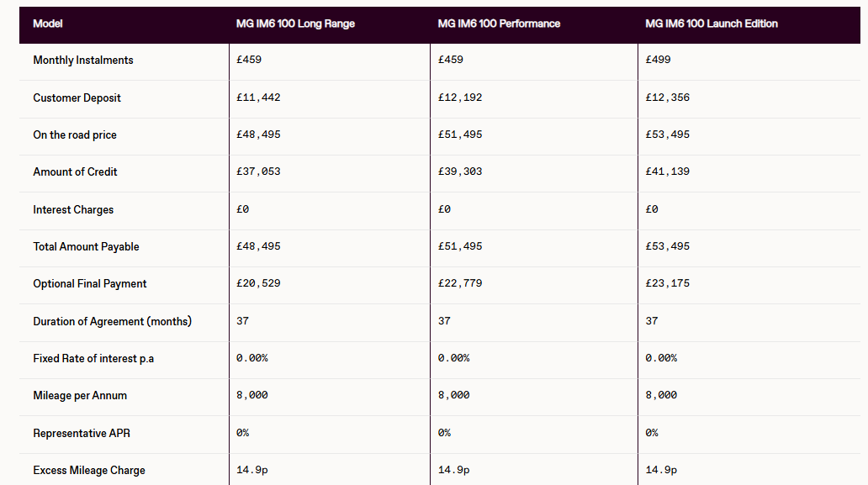Select the Interest Charges row label
The height and width of the screenshot is (485, 868).
[73, 209]
